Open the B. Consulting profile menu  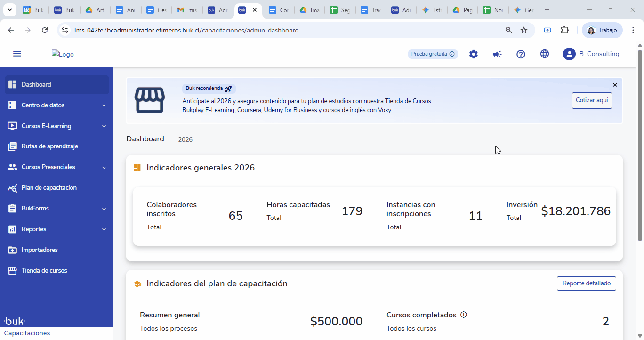(x=591, y=54)
